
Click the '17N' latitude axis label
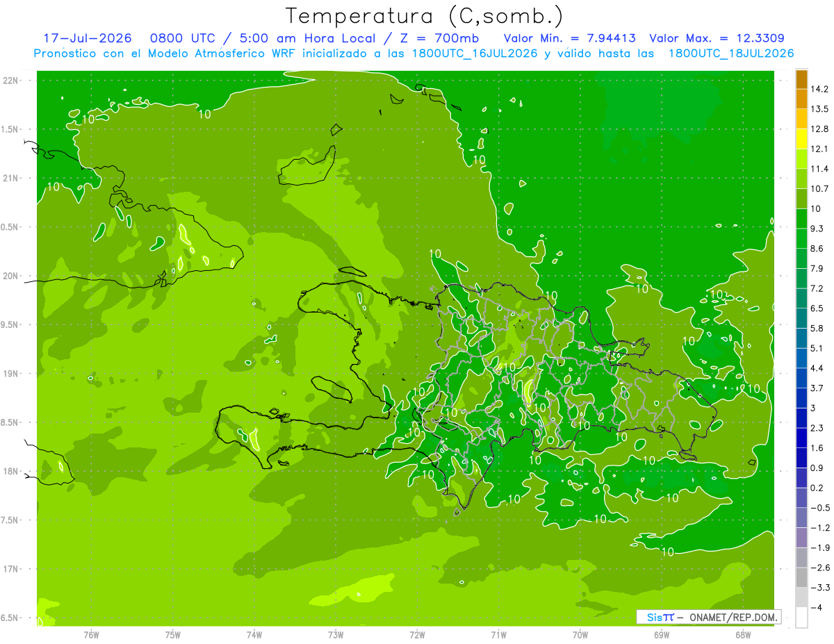coord(10,569)
